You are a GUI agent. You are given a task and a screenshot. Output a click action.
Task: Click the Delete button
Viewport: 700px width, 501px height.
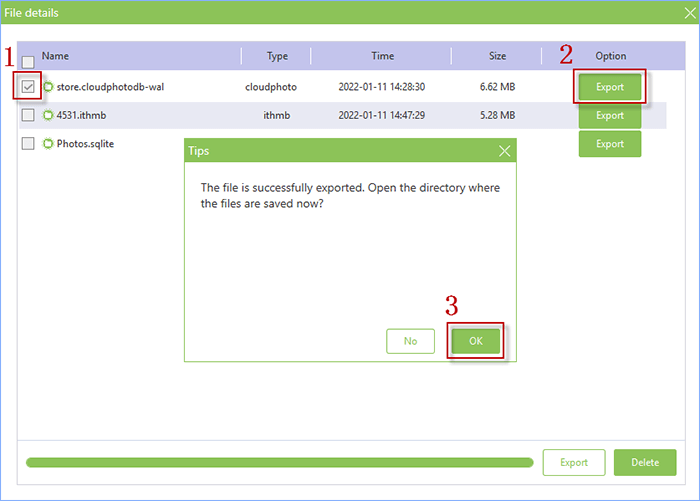[645, 463]
